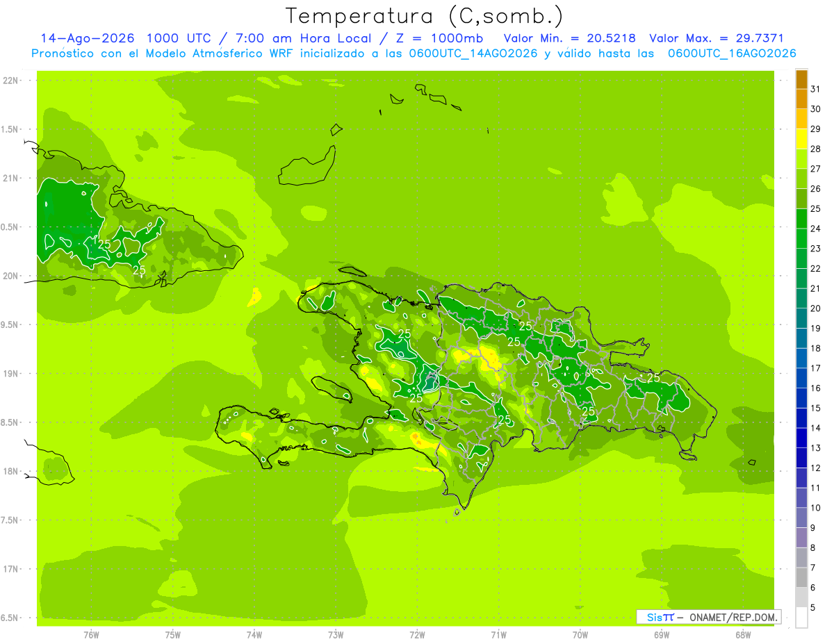This screenshot has width=834, height=644.
Task: Click the SisTT - ONAMET/REP.DOM. credit label
Action: [x=709, y=617]
